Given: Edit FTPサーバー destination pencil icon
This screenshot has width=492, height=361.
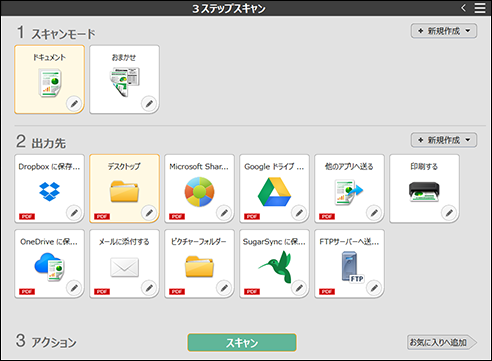Looking at the screenshot, I should 374,288.
